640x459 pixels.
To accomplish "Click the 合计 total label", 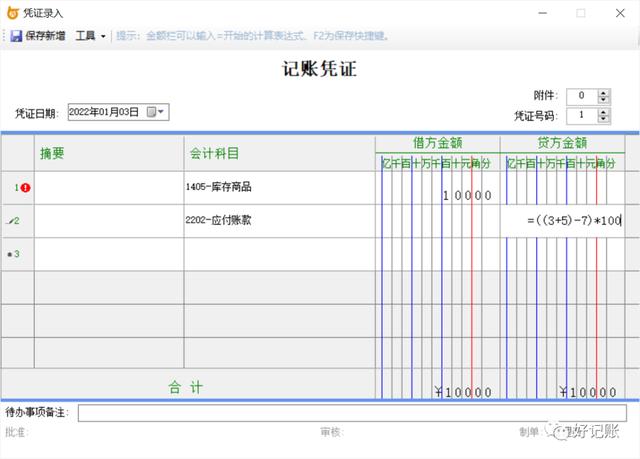I will pos(186,387).
